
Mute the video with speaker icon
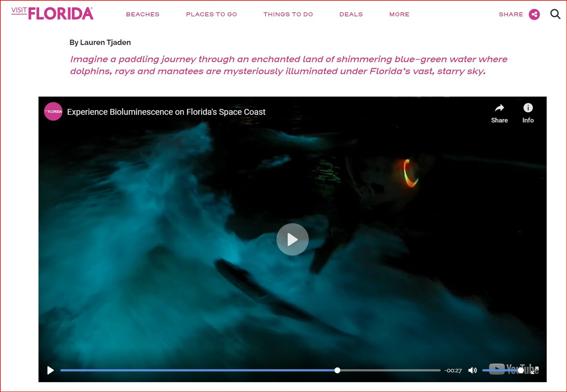tap(472, 370)
